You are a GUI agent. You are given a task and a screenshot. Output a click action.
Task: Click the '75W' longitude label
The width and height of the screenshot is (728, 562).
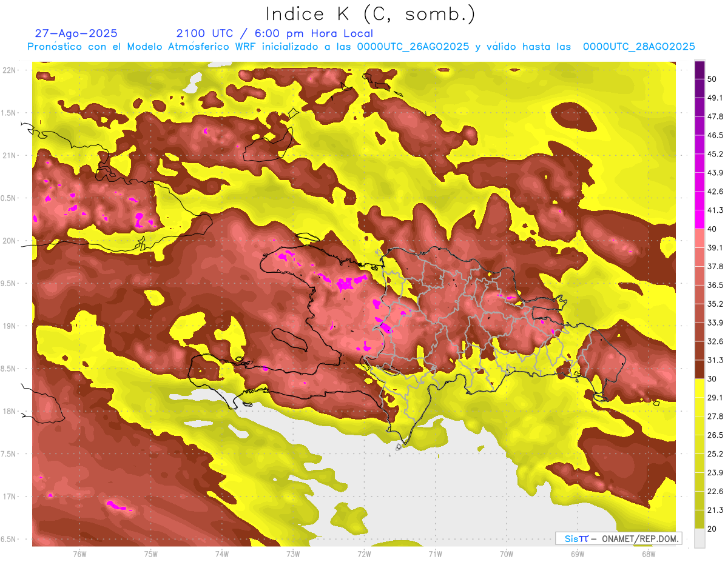pyautogui.click(x=151, y=554)
